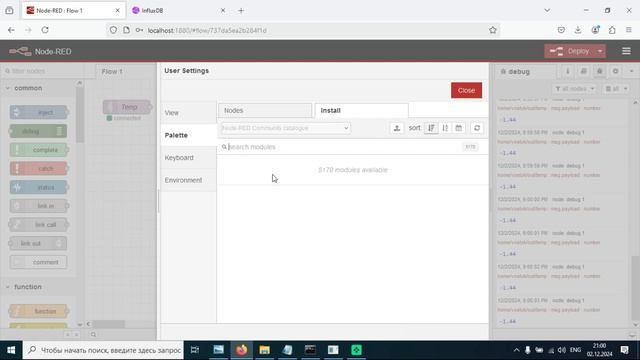Screen dimensions: 640x360
Task: Open the Firefox extensions icon
Action: (x=612, y=30)
